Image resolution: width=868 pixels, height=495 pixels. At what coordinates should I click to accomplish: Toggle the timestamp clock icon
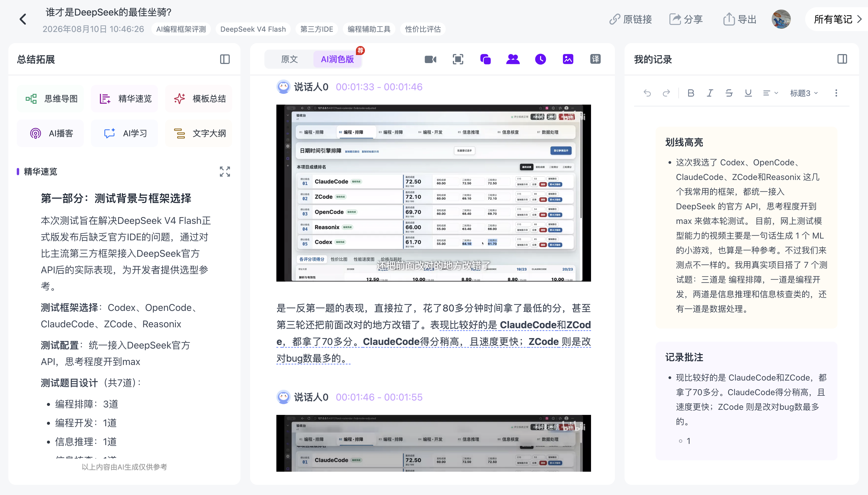pyautogui.click(x=540, y=59)
